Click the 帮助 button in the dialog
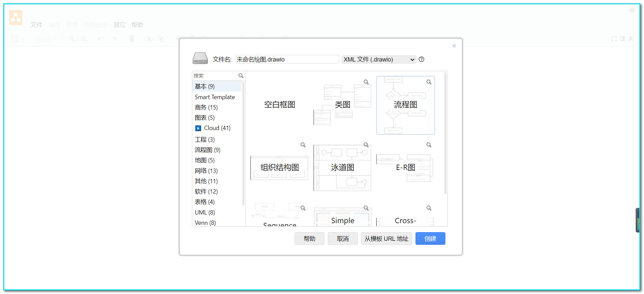The width and height of the screenshot is (644, 294). pyautogui.click(x=310, y=238)
